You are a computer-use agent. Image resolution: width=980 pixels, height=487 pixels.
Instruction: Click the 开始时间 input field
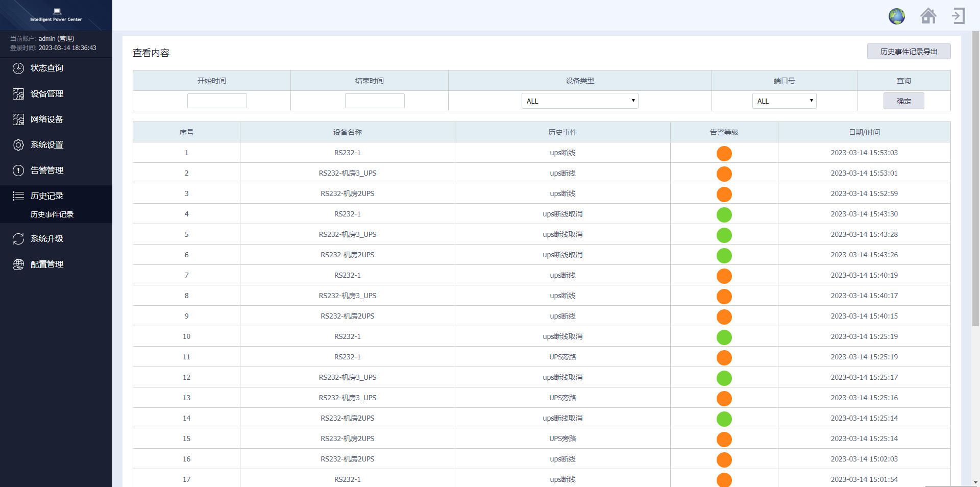point(217,101)
